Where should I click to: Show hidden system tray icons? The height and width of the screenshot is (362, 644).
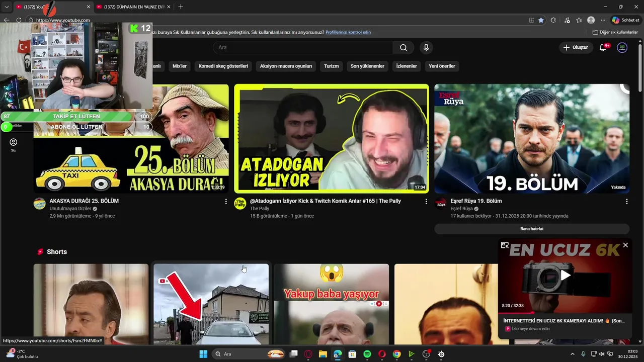[573, 354]
